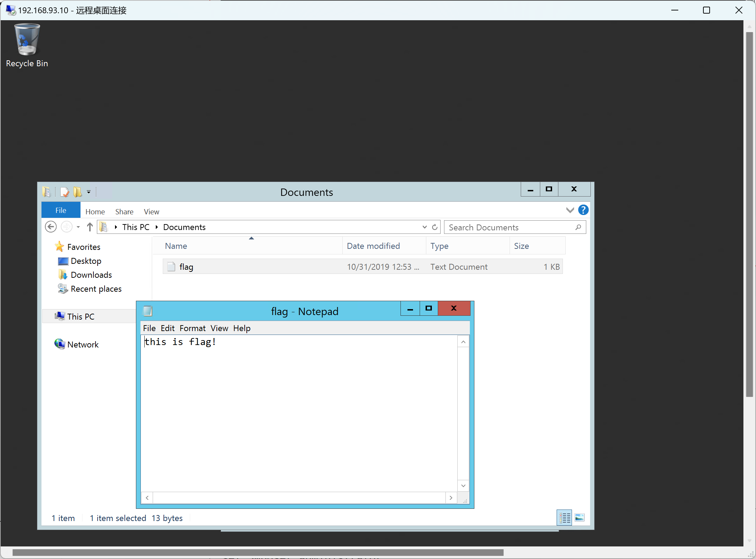Refresh the Documents folder listing
The width and height of the screenshot is (756, 559).
pyautogui.click(x=435, y=227)
